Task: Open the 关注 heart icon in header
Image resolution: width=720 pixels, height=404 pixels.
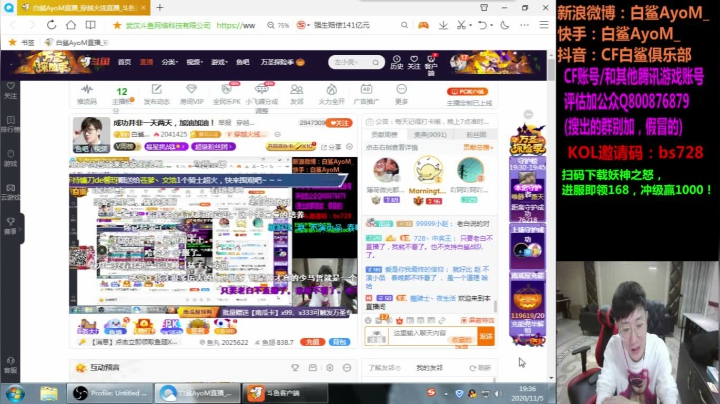Action: [x=414, y=62]
